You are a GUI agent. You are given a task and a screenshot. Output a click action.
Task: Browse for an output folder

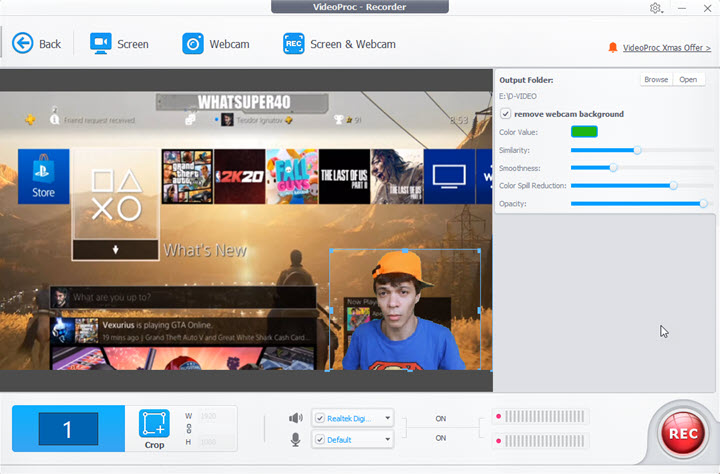[x=656, y=79]
